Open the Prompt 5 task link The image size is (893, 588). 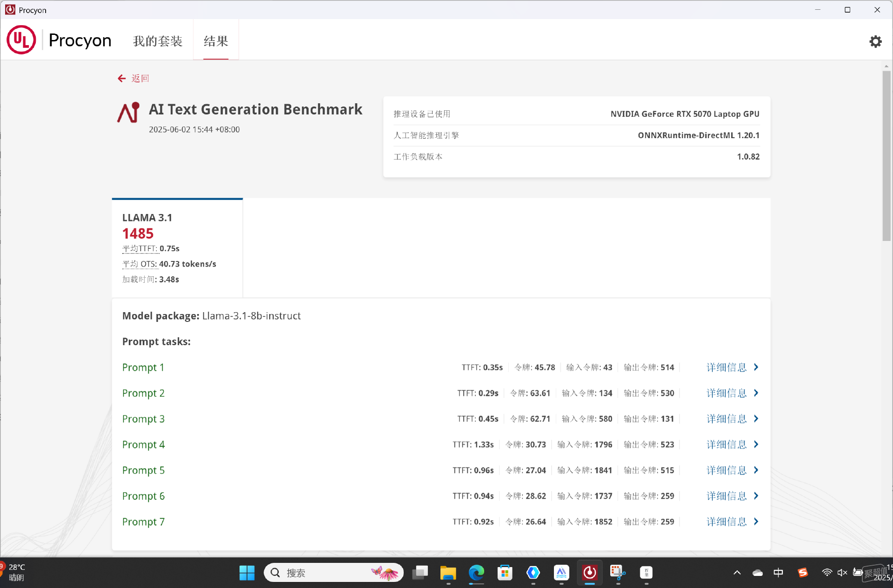pos(143,470)
